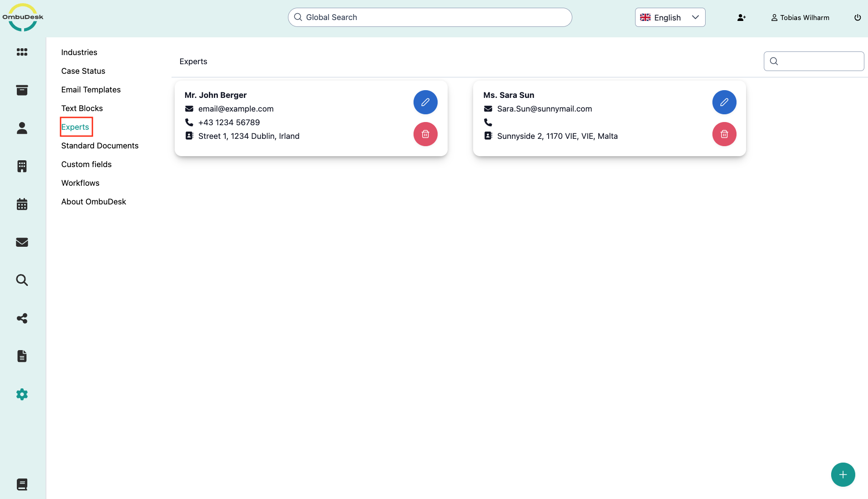Open the magnifier search icon in sidebar
The width and height of the screenshot is (868, 499).
22,280
